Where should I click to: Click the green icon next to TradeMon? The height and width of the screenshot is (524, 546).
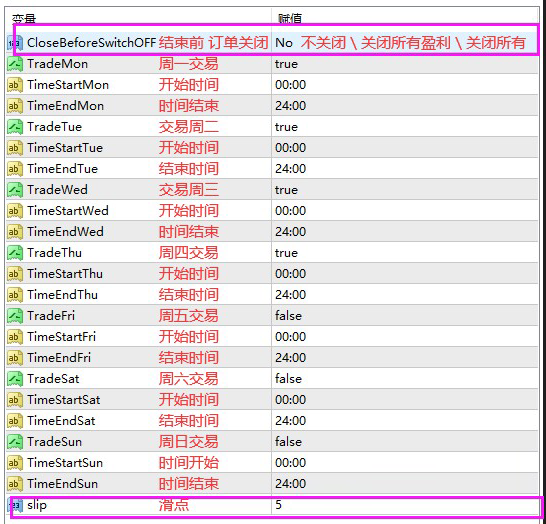coord(15,64)
